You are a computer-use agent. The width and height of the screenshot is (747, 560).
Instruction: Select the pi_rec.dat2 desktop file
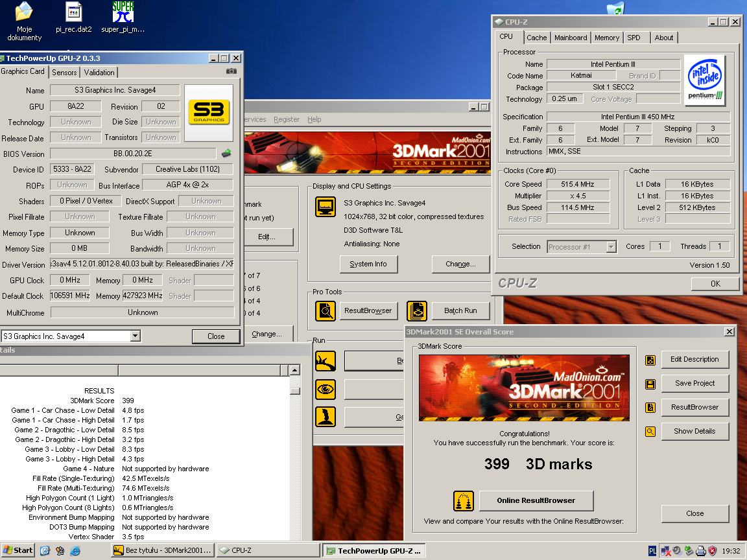click(x=73, y=18)
